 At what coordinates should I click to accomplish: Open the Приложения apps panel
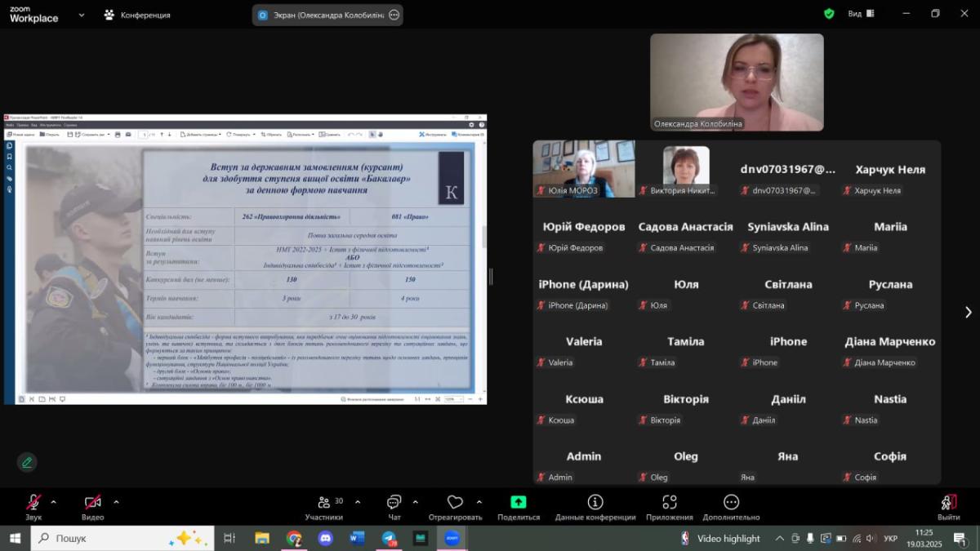point(669,503)
